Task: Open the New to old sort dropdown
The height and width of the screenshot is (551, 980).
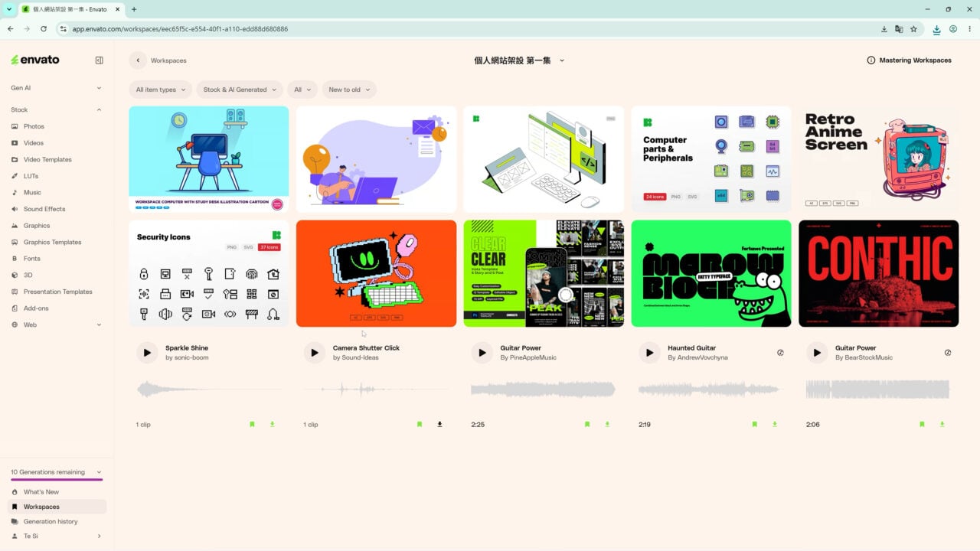Action: click(349, 90)
